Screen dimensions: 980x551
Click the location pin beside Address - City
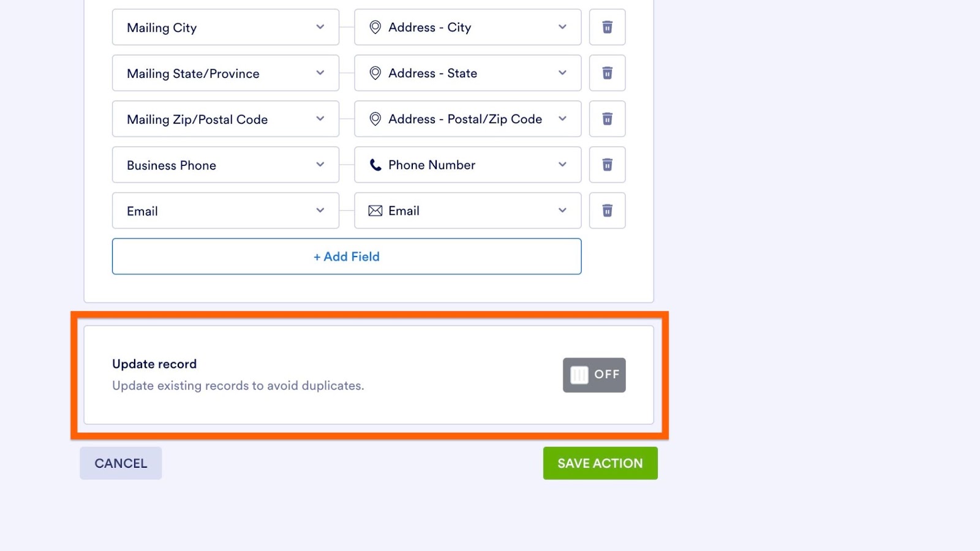coord(375,27)
